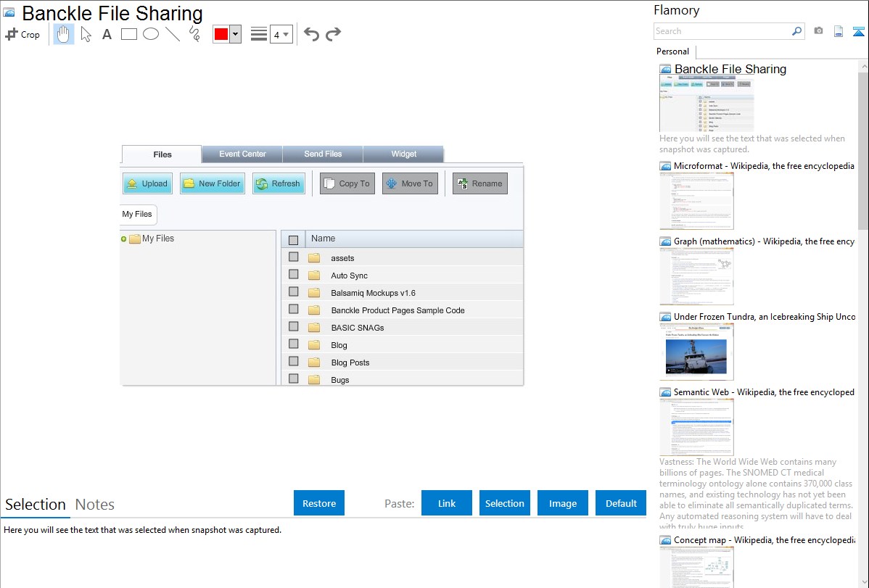Click the folder icon next to assets
Image resolution: width=869 pixels, height=588 pixels.
pos(314,257)
